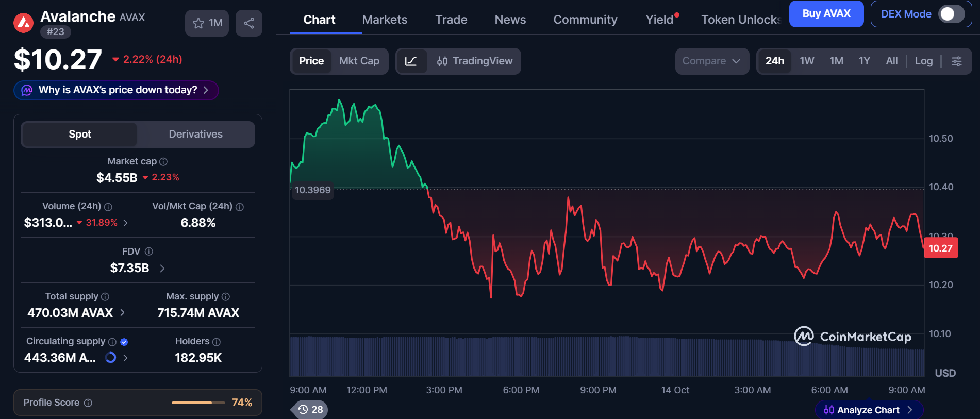Viewport: 980px width, 419px height.
Task: Open the Trade tab
Action: [451, 20]
